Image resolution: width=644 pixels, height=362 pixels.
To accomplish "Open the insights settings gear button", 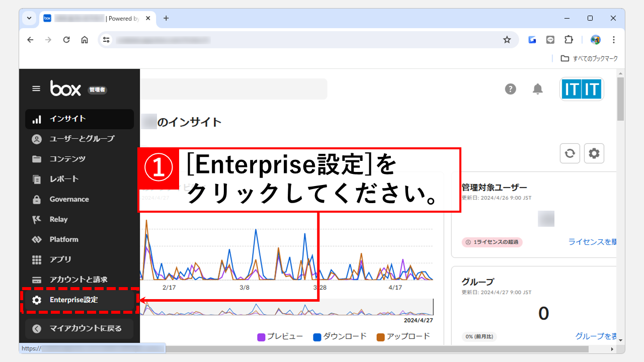I will coord(594,153).
